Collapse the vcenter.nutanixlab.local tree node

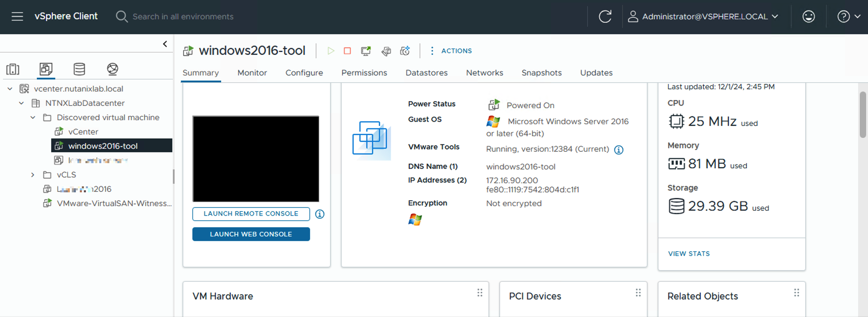click(x=10, y=89)
